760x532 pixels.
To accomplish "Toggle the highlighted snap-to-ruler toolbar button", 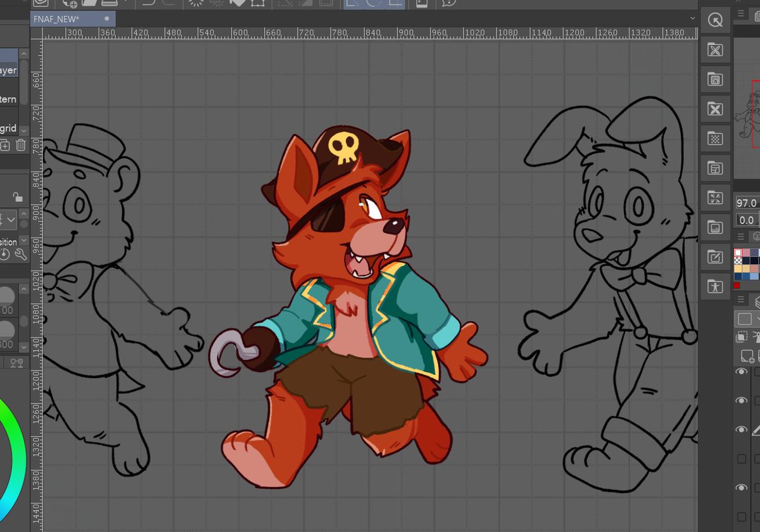I will 353,3.
